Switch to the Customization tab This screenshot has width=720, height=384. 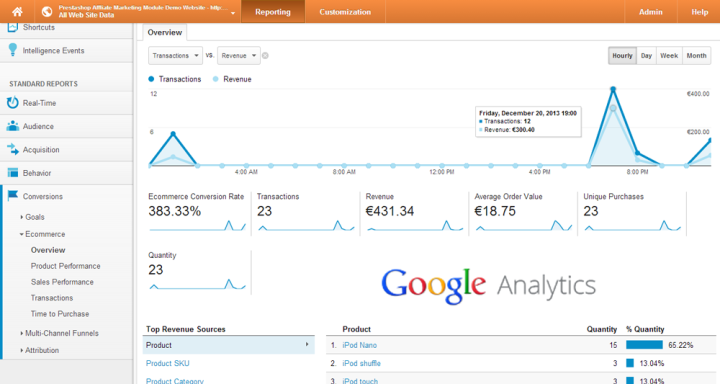345,11
